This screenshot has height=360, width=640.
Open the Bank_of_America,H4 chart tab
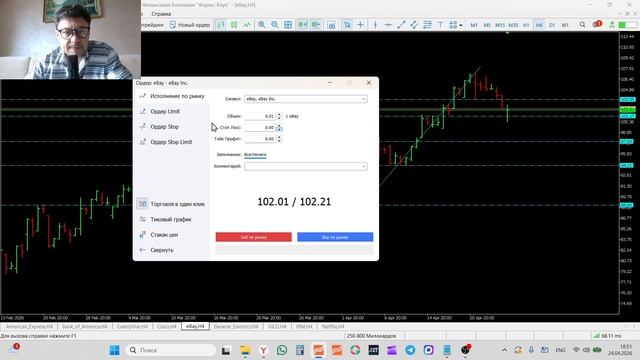(84, 327)
